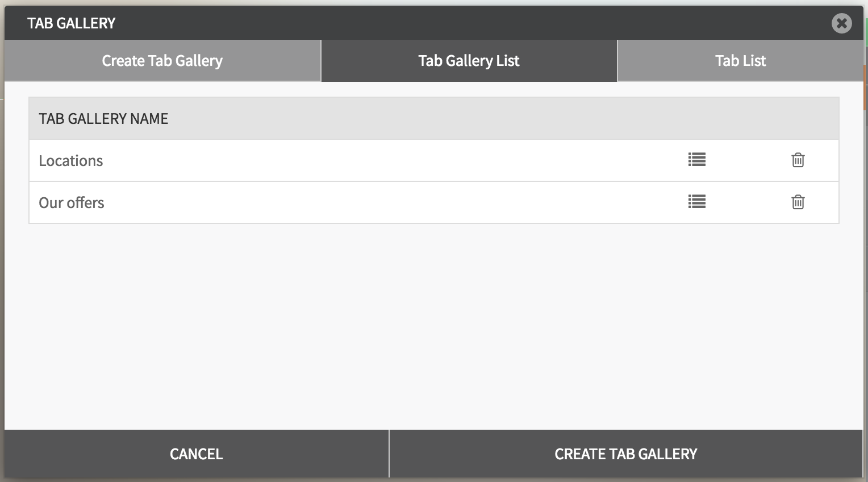Click the TAB GALLERY NAME column header
This screenshot has width=868, height=482.
(x=103, y=119)
